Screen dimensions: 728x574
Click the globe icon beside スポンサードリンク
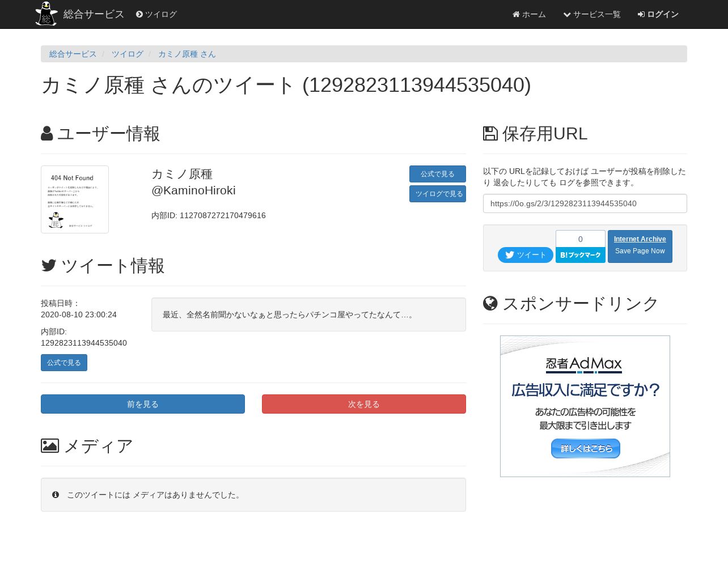click(x=490, y=304)
